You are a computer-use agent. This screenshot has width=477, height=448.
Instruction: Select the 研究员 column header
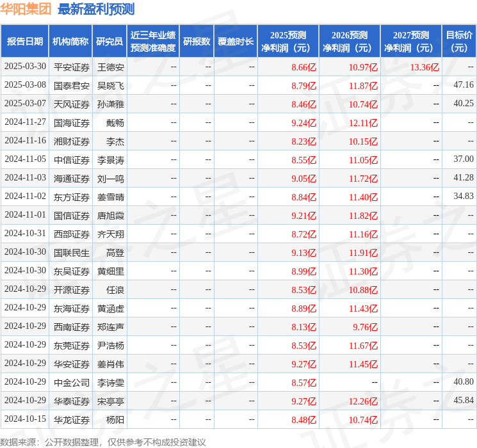(x=109, y=42)
